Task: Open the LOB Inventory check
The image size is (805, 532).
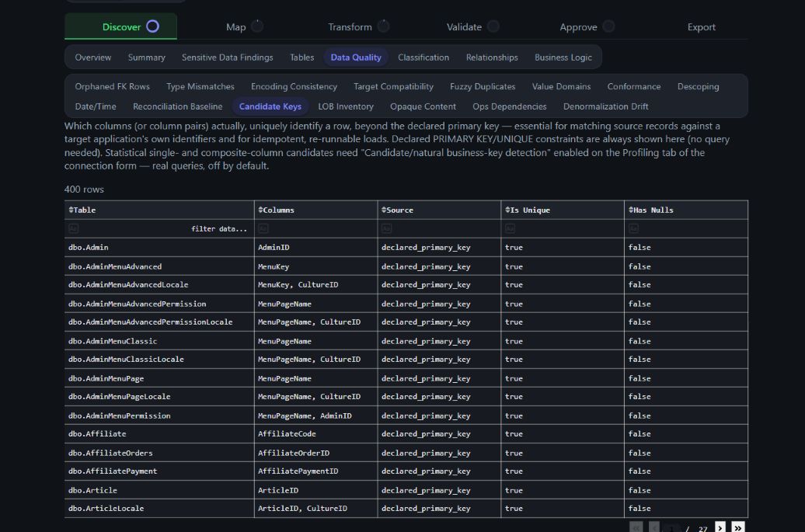Action: 346,106
